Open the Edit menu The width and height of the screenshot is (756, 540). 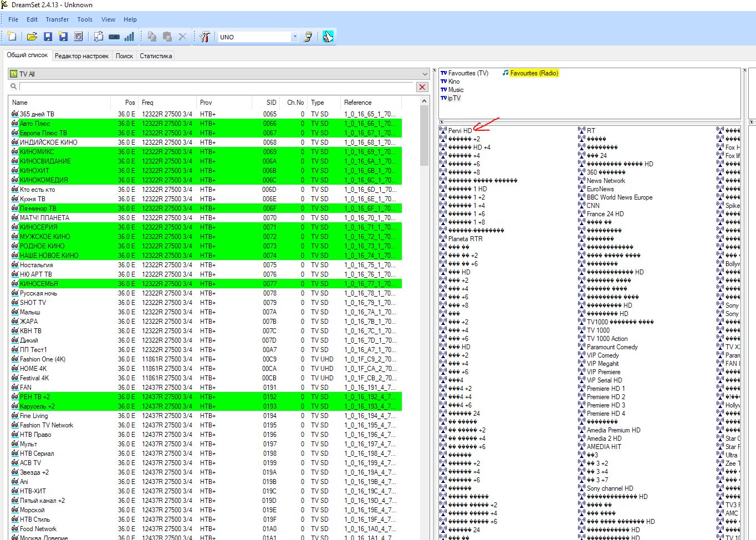32,19
